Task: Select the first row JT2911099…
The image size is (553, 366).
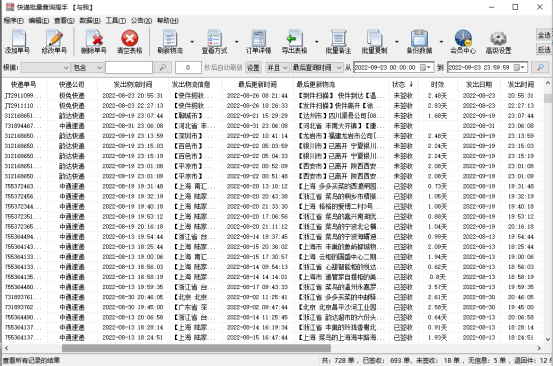Action: click(x=272, y=96)
